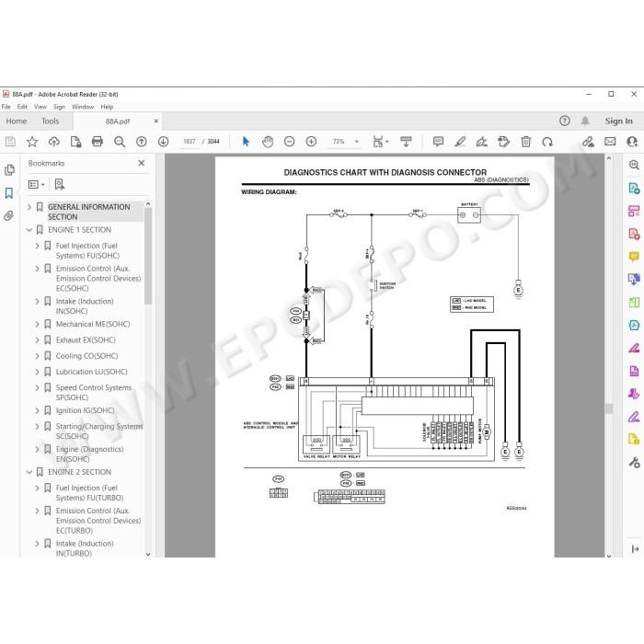Open zoom percentage dropdown

point(357,142)
